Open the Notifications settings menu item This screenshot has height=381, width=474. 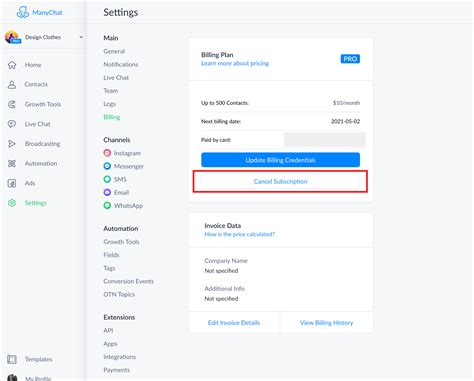121,64
